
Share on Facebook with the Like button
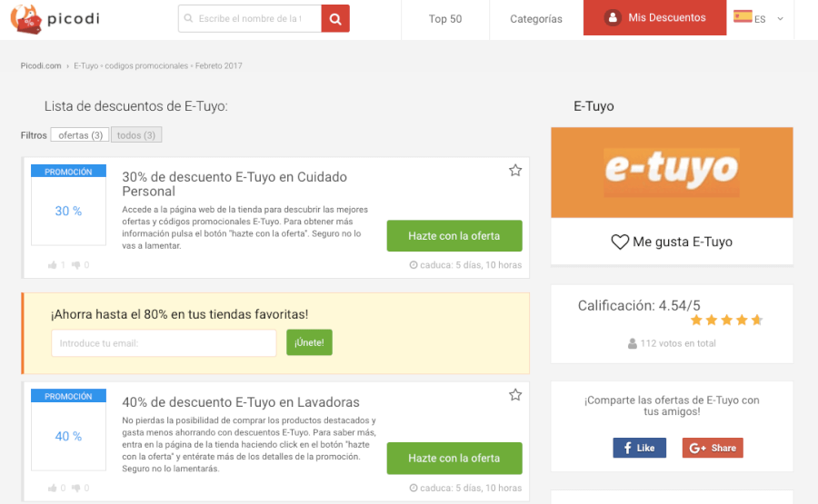(x=639, y=448)
